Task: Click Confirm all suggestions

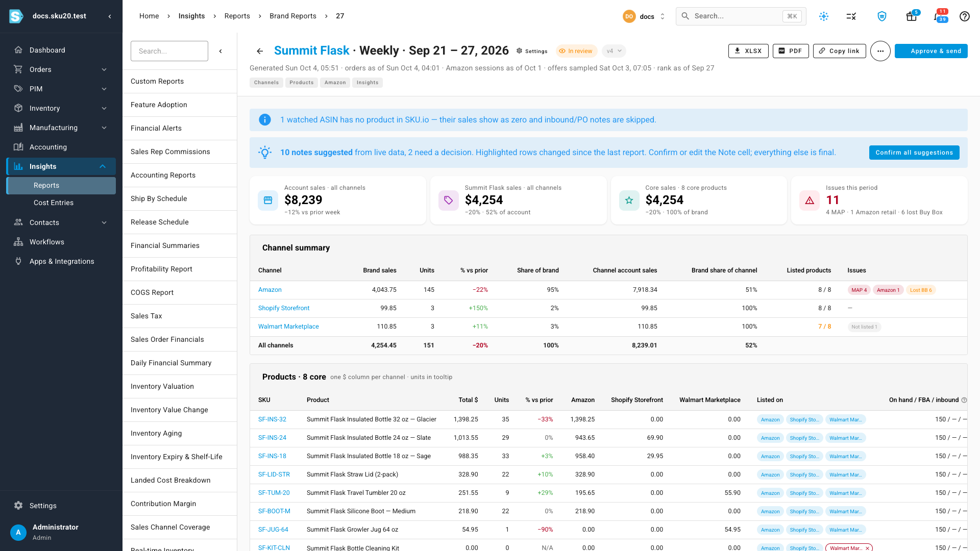Action: (x=914, y=153)
